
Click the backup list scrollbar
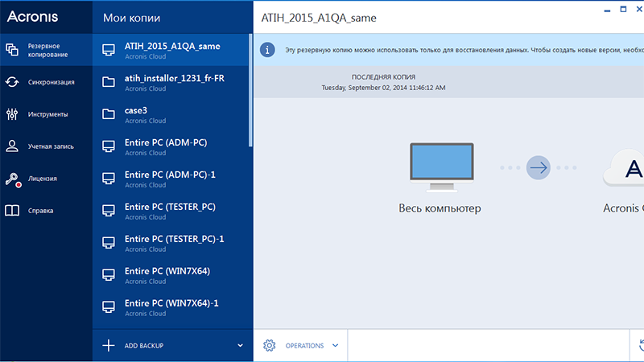pos(250,90)
